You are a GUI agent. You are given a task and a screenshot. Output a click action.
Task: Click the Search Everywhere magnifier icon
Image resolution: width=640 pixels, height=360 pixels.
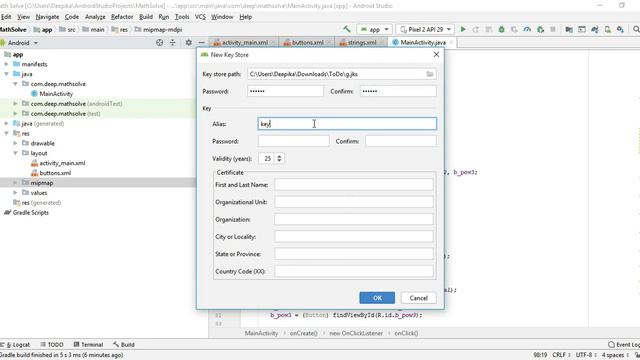(x=636, y=29)
